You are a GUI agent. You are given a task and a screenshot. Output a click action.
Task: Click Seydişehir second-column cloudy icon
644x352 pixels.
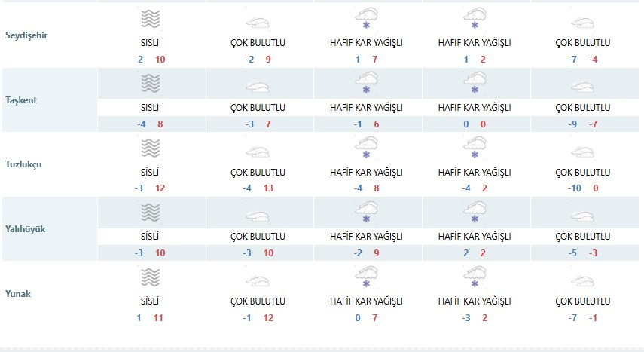pos(258,23)
